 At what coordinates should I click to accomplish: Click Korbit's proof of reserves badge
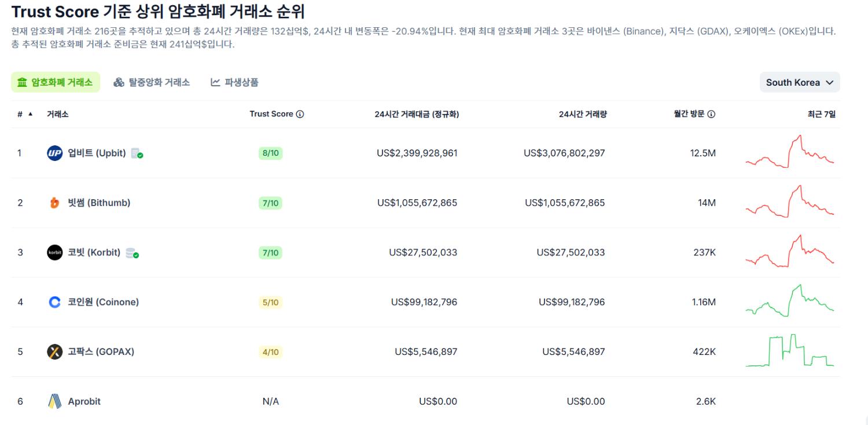click(132, 252)
